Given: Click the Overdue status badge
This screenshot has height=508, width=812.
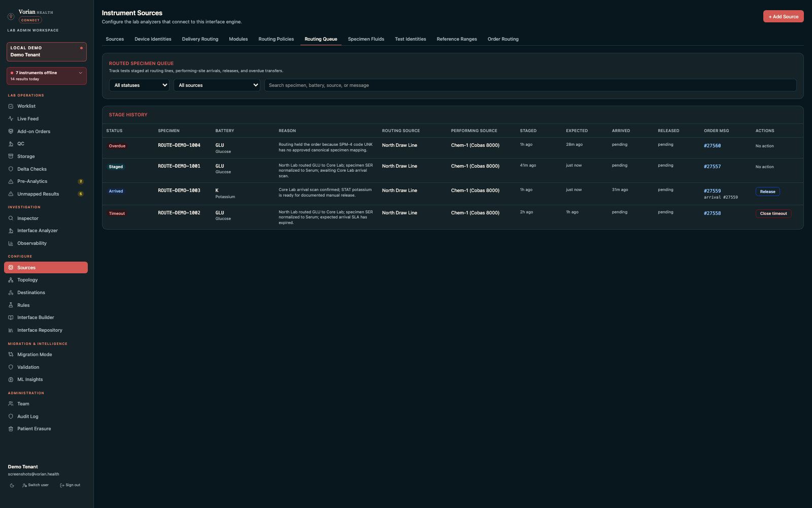Looking at the screenshot, I should 117,146.
